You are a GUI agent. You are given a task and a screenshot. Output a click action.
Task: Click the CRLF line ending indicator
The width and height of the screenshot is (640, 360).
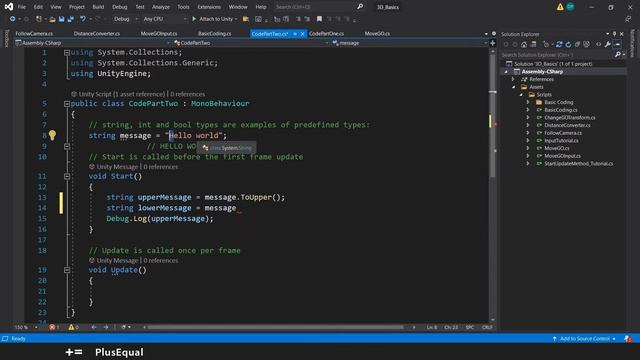(487, 327)
